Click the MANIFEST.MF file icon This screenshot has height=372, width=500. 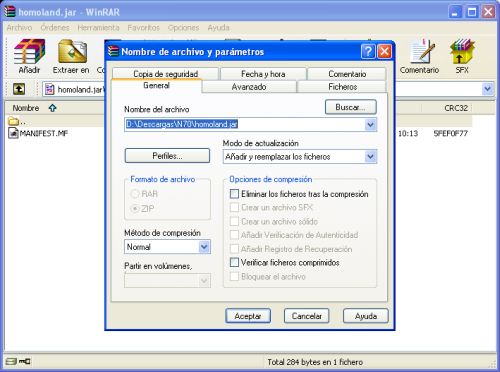click(13, 133)
